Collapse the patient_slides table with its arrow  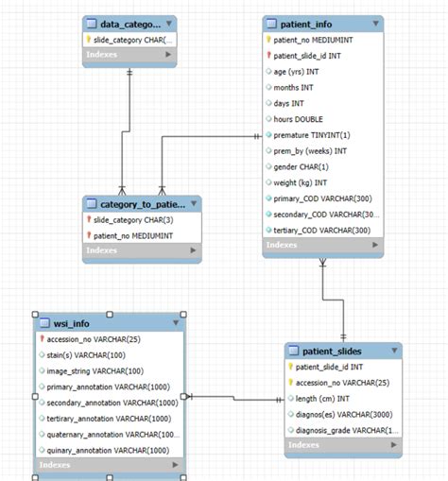(394, 351)
